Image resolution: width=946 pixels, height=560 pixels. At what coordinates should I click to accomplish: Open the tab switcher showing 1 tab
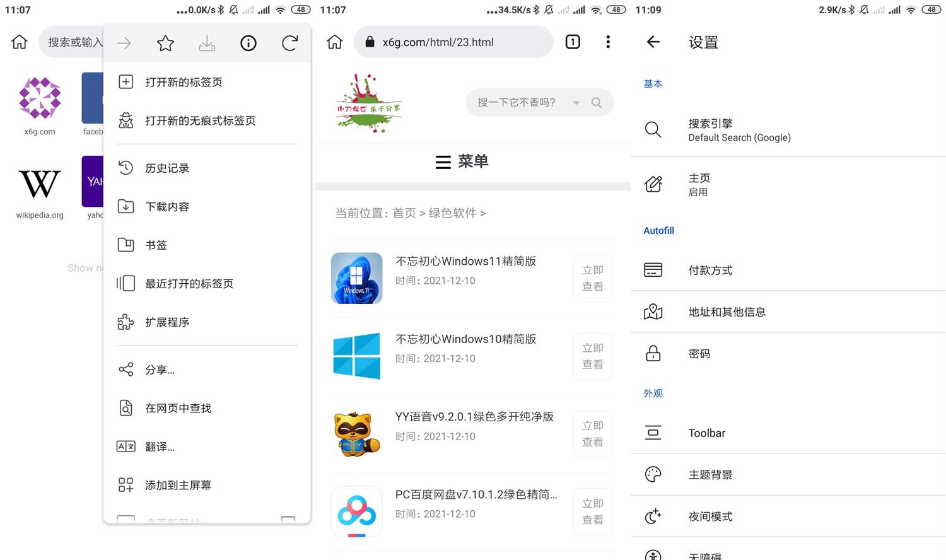click(x=573, y=42)
